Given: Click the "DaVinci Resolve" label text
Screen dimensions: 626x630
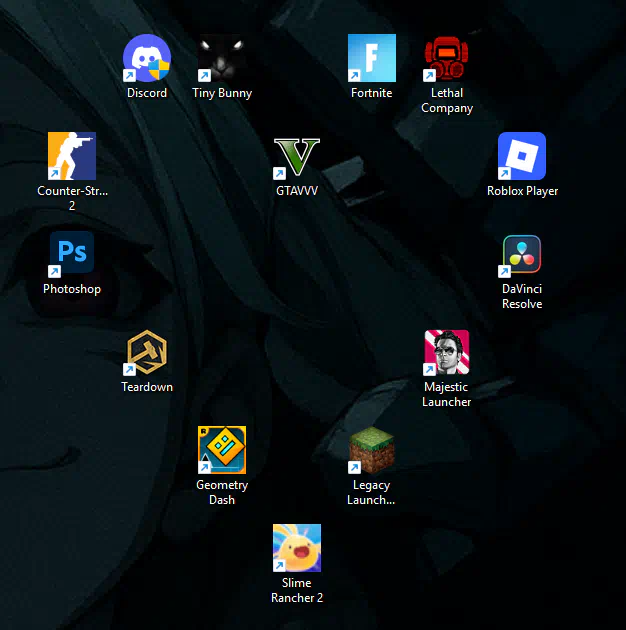Looking at the screenshot, I should pyautogui.click(x=522, y=296).
